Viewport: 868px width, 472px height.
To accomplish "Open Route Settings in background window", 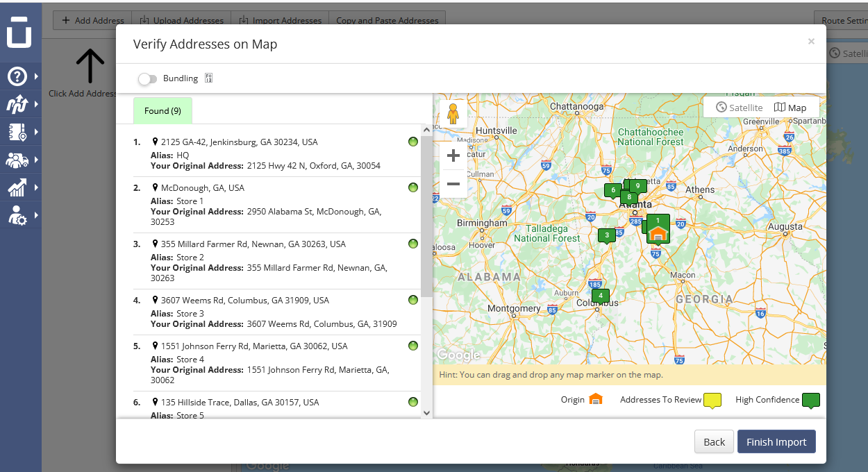I will (842, 20).
